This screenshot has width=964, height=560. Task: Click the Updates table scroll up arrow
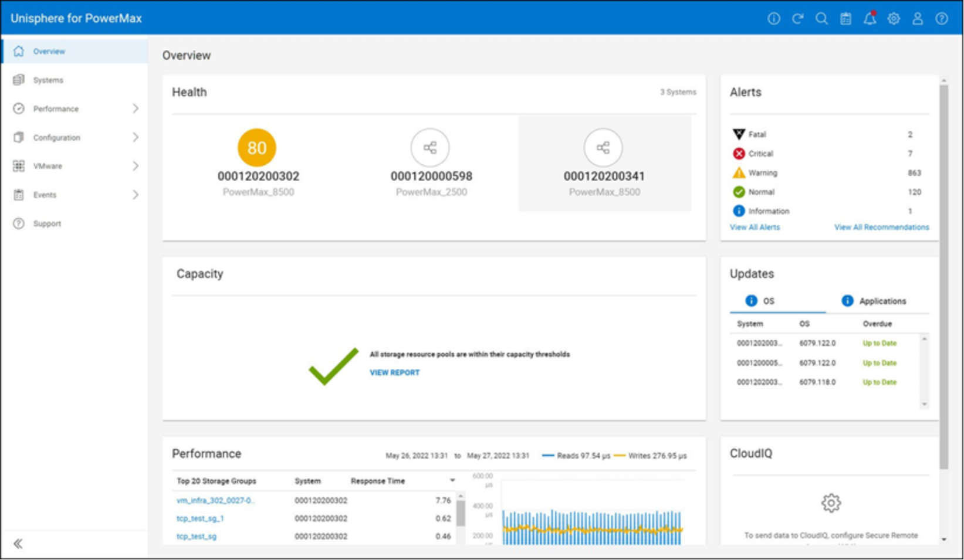(x=924, y=339)
